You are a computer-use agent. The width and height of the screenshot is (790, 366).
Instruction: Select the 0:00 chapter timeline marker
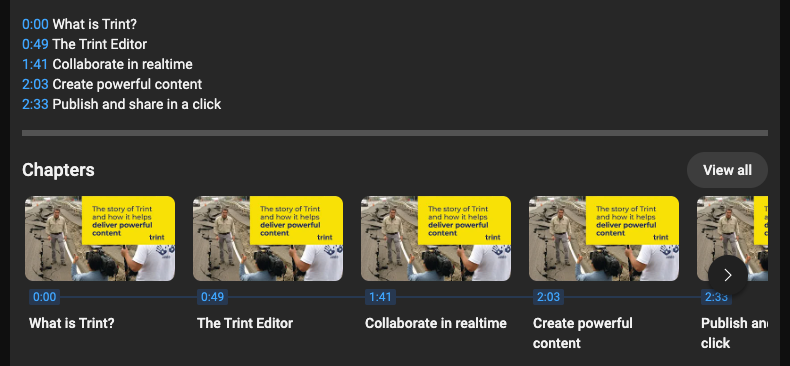point(44,297)
